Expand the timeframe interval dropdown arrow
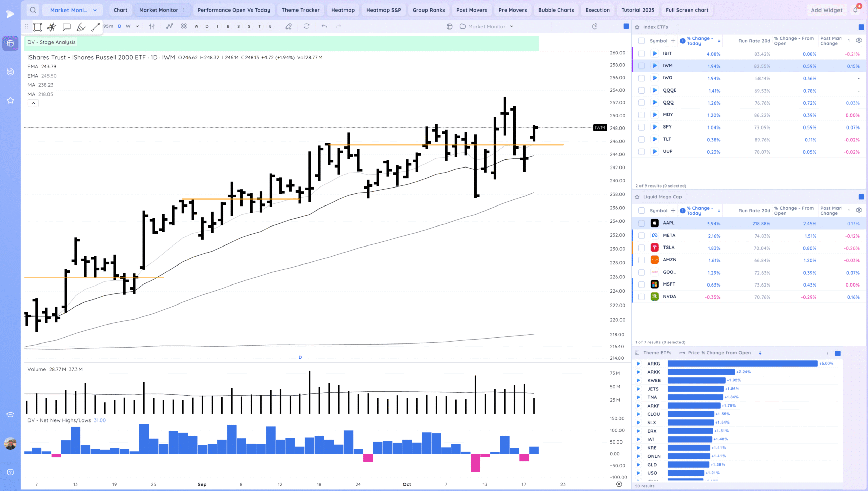Image resolution: width=868 pixels, height=491 pixels. pos(137,26)
